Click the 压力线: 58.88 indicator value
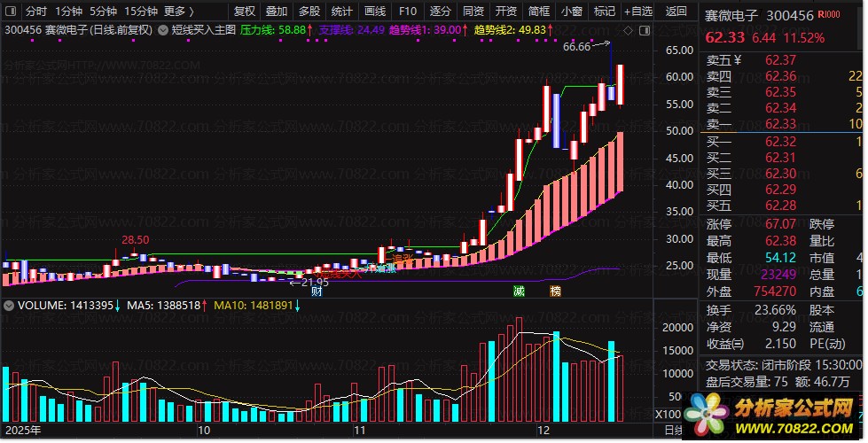This screenshot has height=443, width=868. tap(277, 30)
